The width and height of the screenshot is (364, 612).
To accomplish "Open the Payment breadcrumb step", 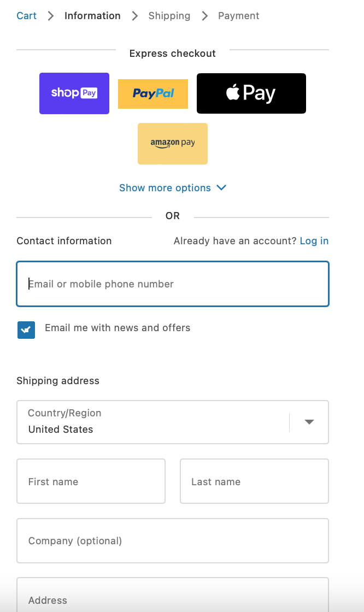I will [239, 16].
